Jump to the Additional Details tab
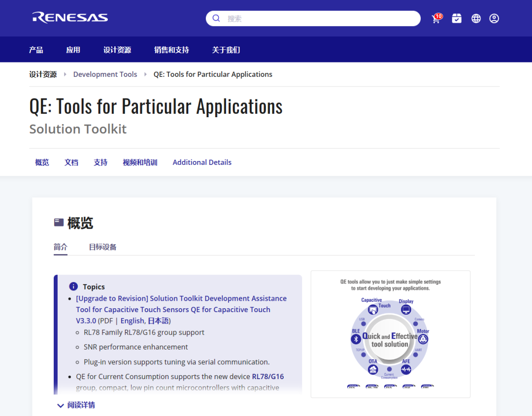 coord(202,162)
